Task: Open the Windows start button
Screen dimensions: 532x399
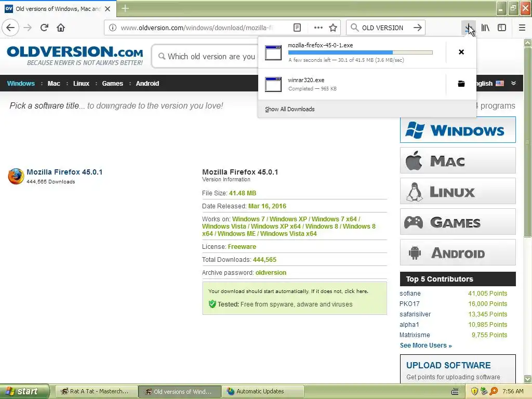Action: 24,391
